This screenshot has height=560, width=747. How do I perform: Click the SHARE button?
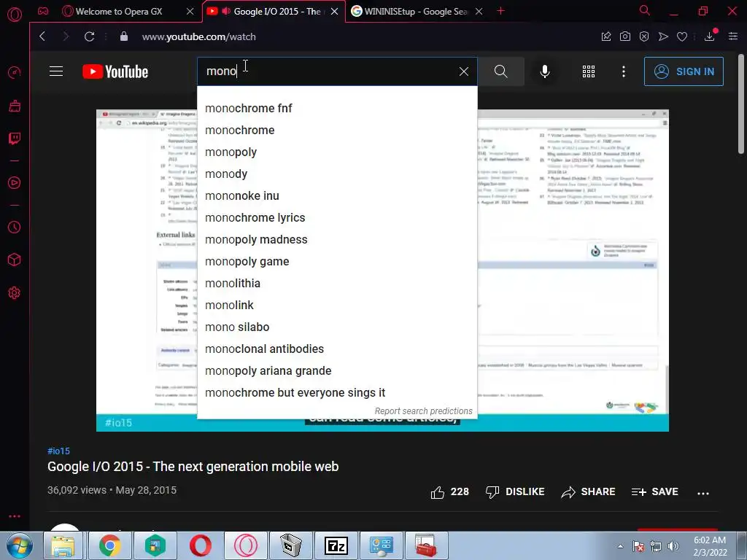pyautogui.click(x=589, y=492)
